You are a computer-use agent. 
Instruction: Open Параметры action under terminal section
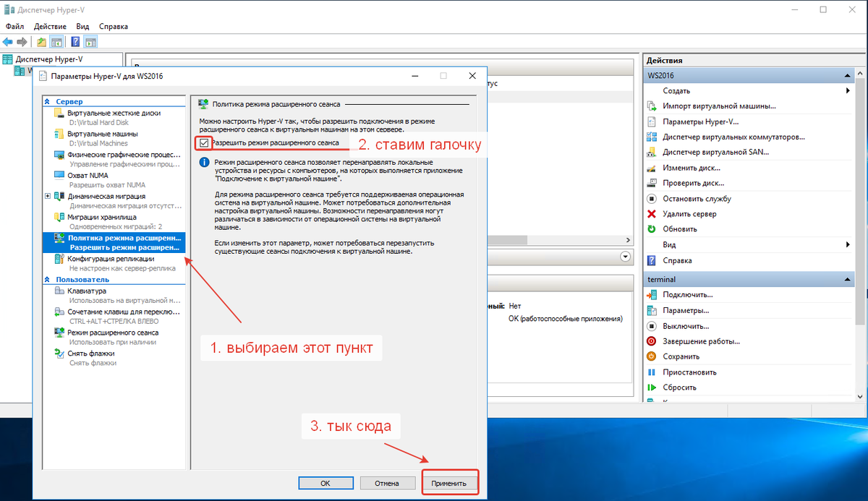click(687, 310)
